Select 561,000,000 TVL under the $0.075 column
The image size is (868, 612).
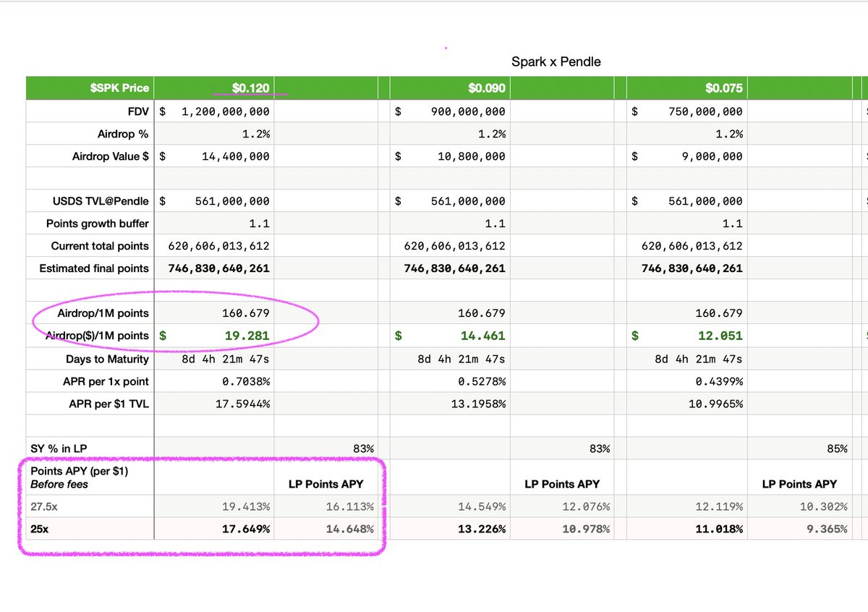tap(686, 201)
